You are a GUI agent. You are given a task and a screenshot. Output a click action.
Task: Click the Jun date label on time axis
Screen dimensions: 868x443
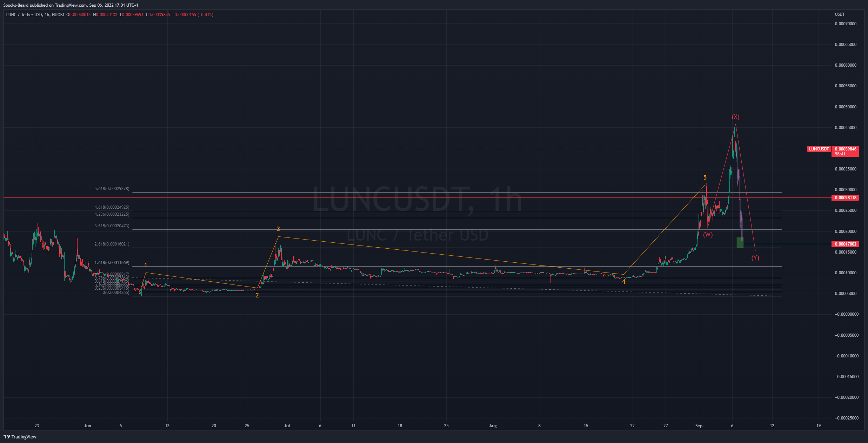pos(88,426)
